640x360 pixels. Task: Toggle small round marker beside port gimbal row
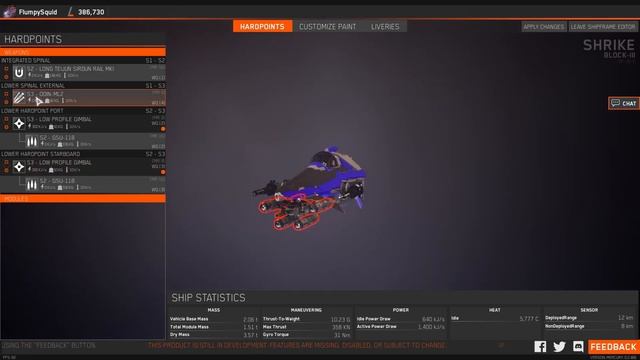pos(6,127)
